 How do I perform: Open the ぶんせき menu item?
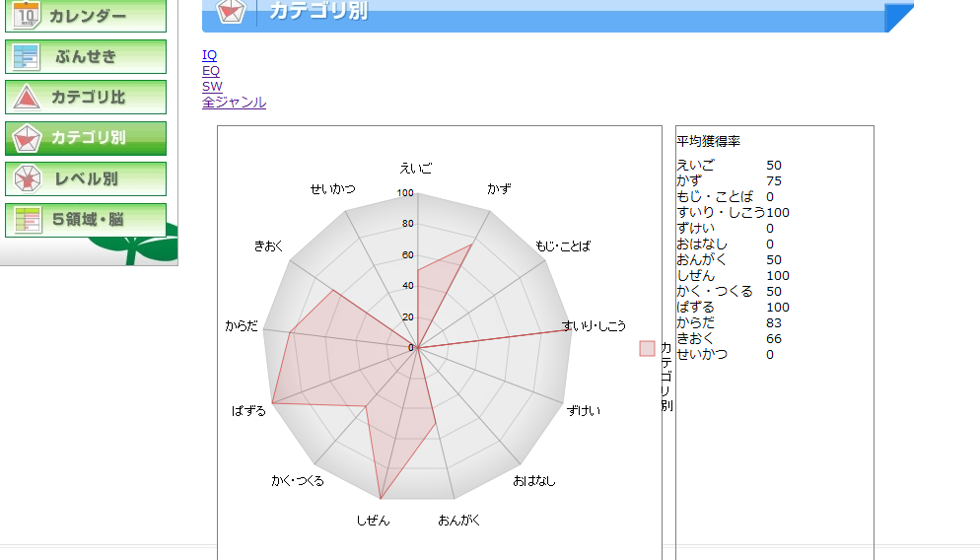click(x=86, y=56)
